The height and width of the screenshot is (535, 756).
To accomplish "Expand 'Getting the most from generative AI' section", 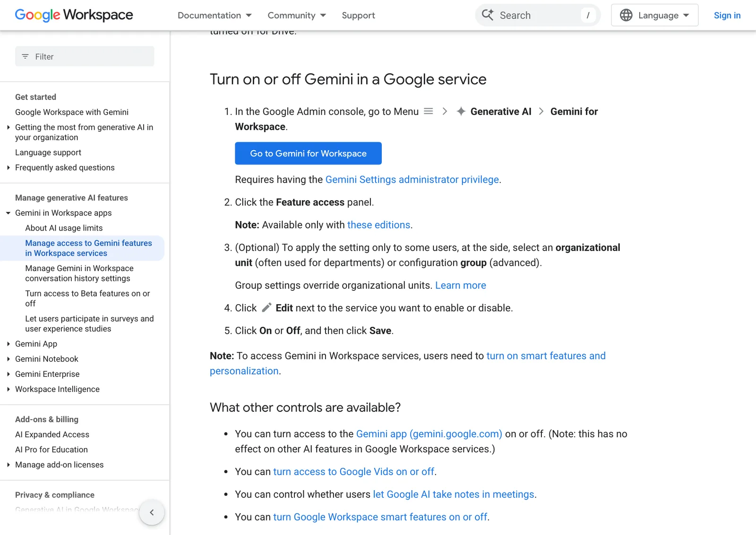I will (9, 127).
